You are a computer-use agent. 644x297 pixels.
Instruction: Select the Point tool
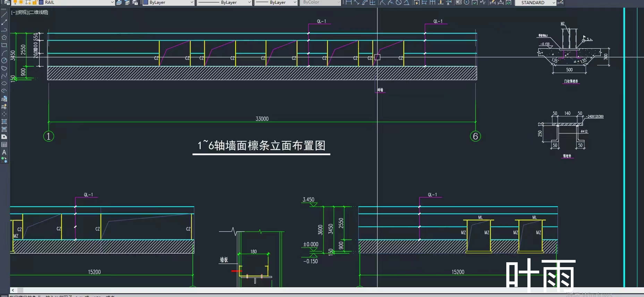(4, 114)
